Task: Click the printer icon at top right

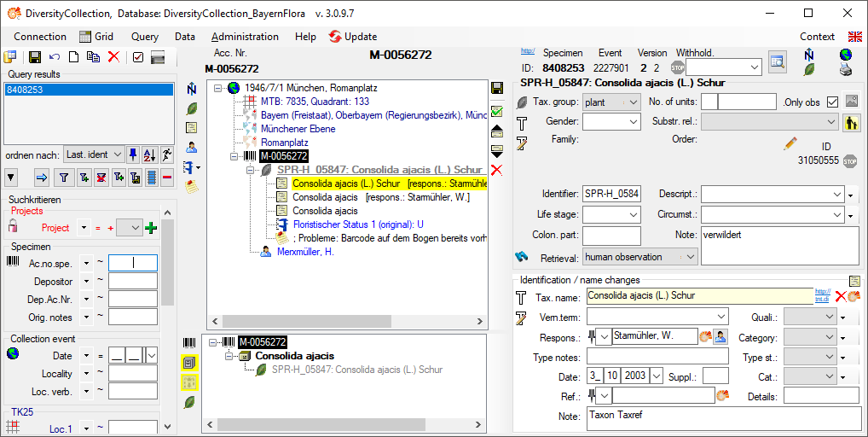Action: [x=845, y=70]
